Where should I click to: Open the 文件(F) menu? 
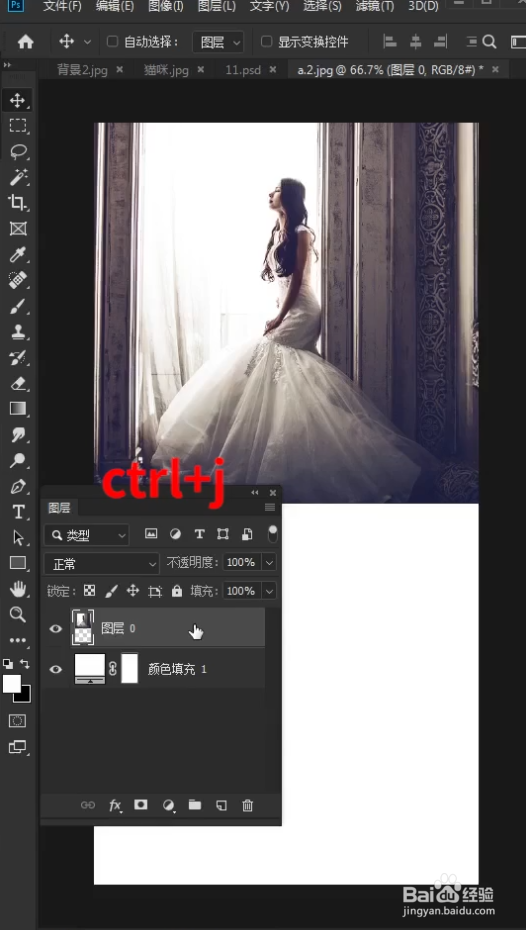point(62,7)
